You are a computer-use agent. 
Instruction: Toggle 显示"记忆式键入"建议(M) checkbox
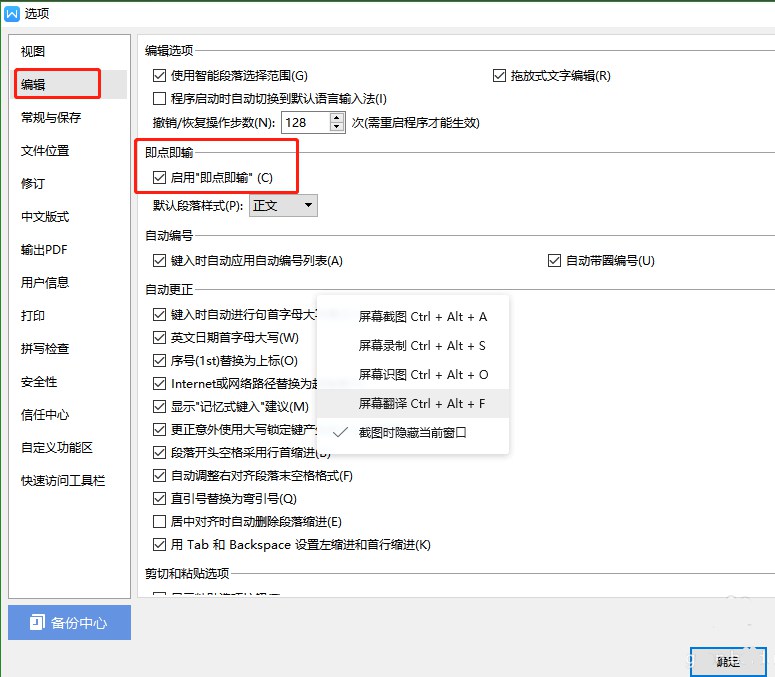click(x=159, y=407)
